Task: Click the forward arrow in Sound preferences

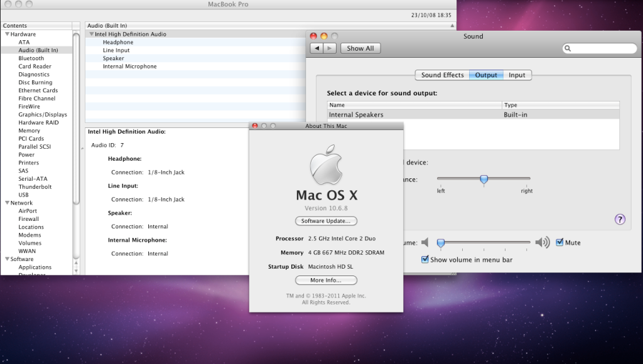Action: (x=330, y=48)
